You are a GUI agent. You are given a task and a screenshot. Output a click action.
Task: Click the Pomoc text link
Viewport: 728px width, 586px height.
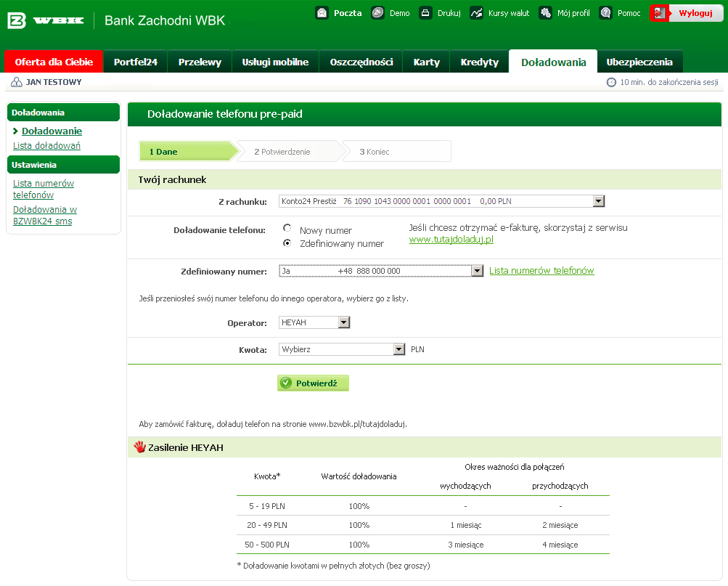pyautogui.click(x=629, y=13)
